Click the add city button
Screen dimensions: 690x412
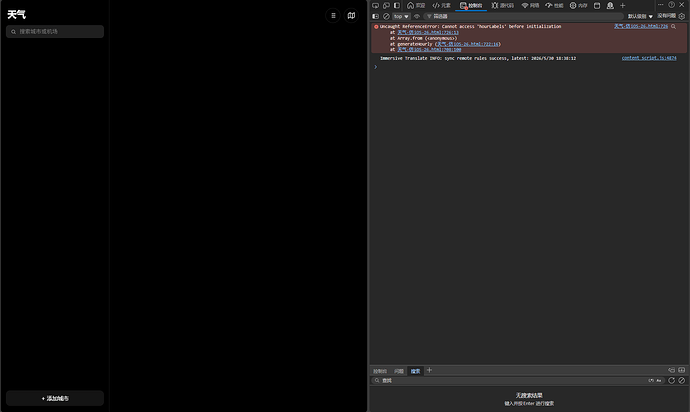coord(55,398)
